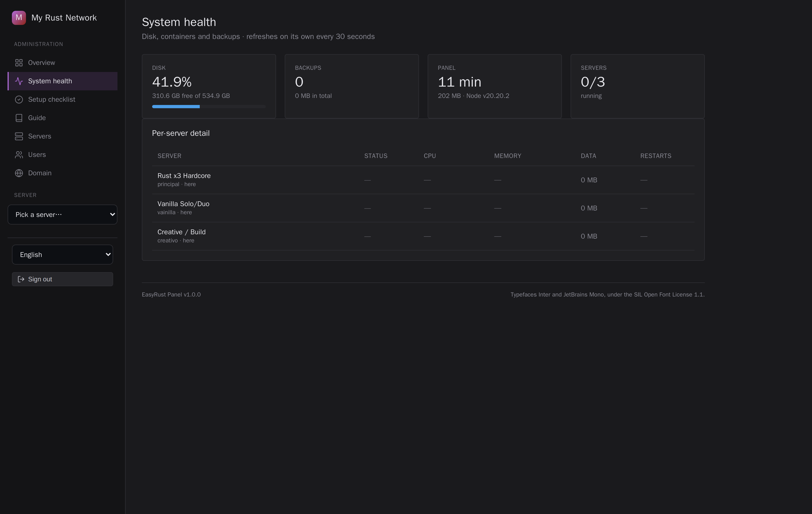Screen dimensions: 812x514
Task: Click the MEMORY column header
Action: (x=508, y=156)
